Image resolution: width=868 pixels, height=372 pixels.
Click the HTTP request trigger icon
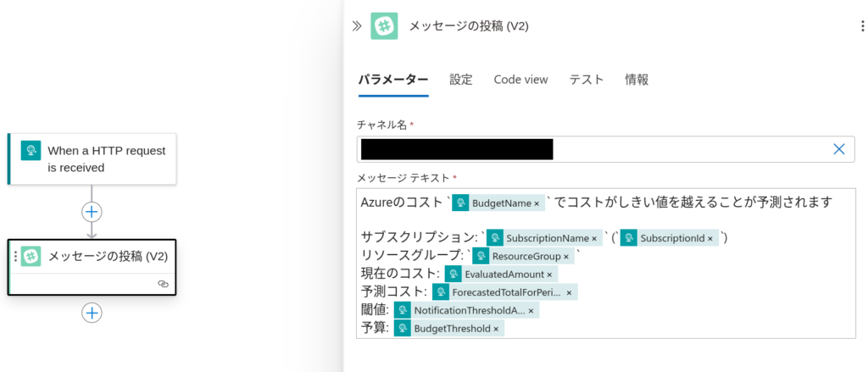[x=31, y=151]
